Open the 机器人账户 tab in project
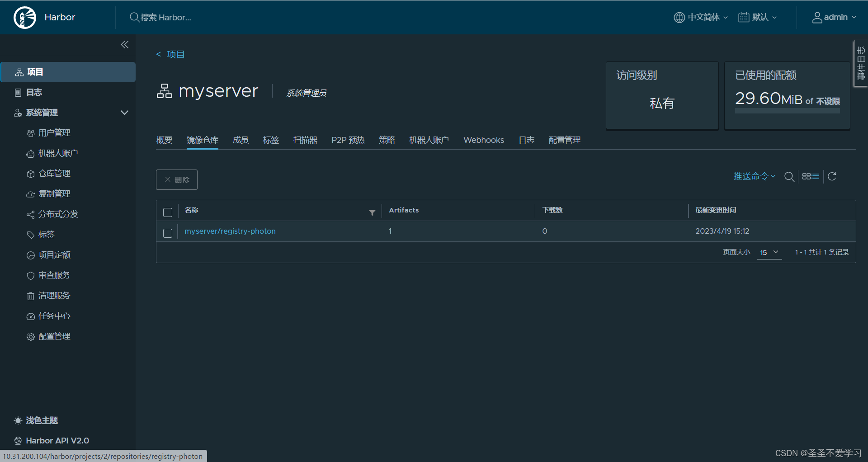 (x=429, y=140)
